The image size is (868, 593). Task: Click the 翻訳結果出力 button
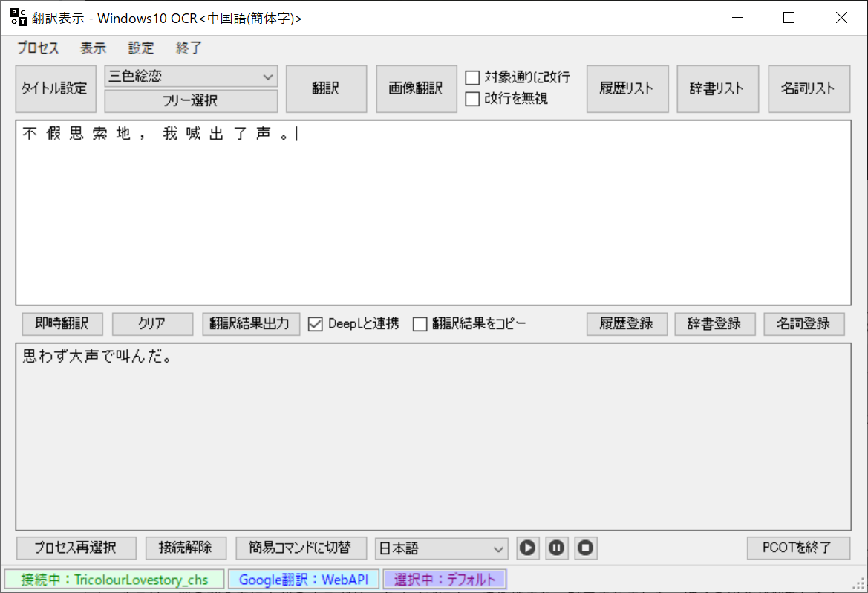[x=251, y=324]
